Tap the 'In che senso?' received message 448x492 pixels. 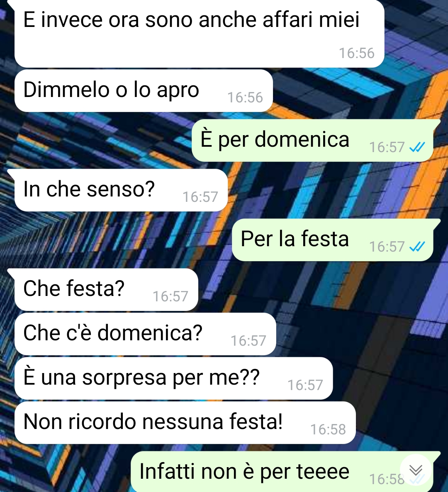[x=121, y=190]
